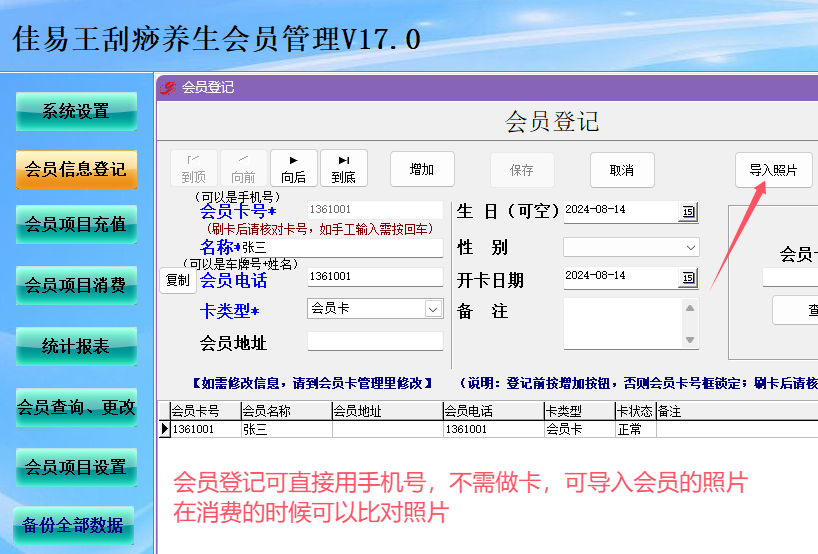
Task: Open 会员项目消费 in the sidebar
Action: 76,285
